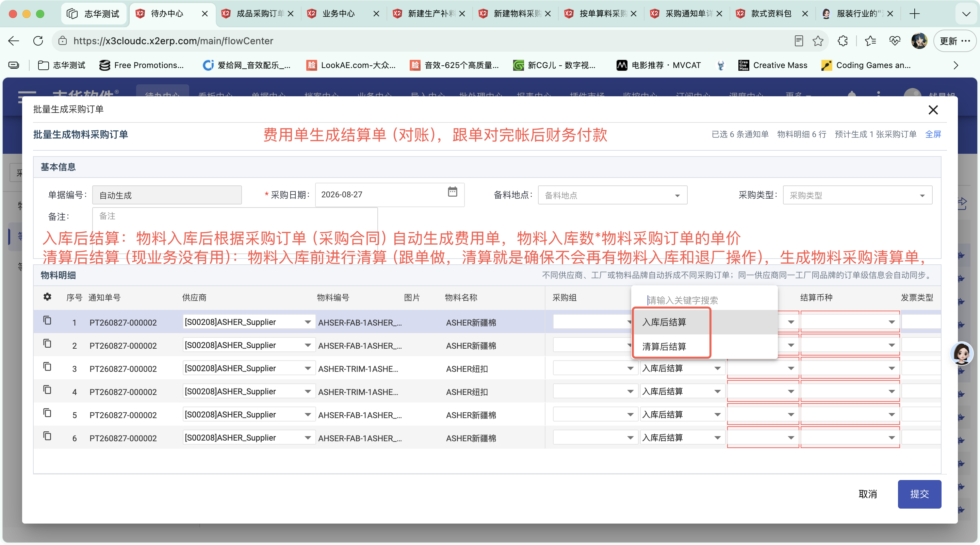Open the 入库后结算 dropdown in row 5
The image size is (980, 545).
[717, 415]
